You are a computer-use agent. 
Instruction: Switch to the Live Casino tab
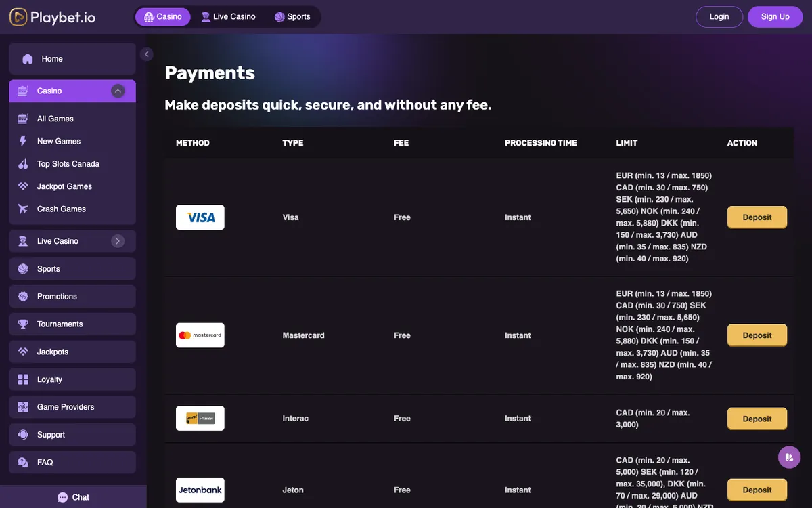[228, 17]
